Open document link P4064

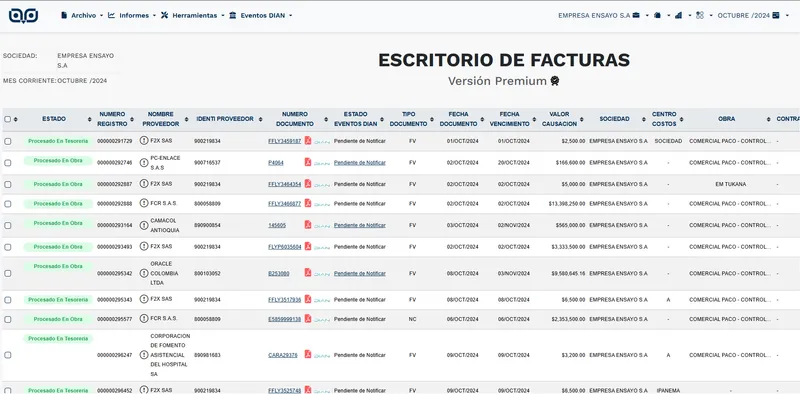276,163
